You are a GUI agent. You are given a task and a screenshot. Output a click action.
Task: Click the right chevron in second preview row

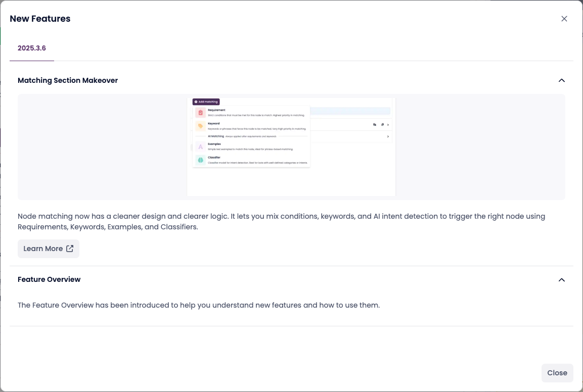point(388,136)
